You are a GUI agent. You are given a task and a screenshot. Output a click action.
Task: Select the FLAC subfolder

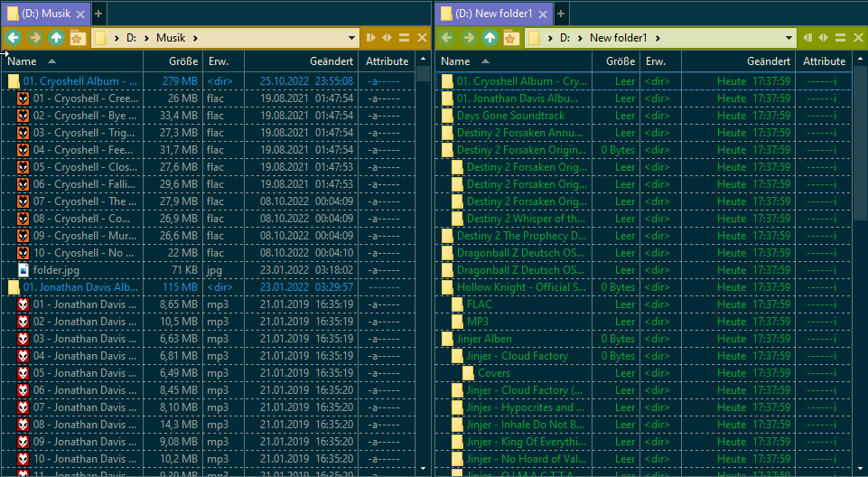click(x=480, y=304)
